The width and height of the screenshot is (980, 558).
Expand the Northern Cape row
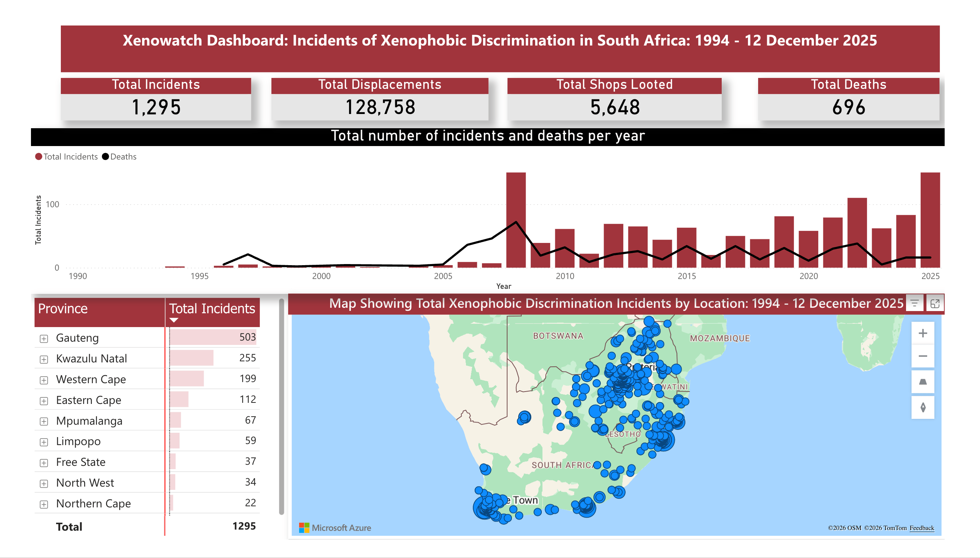click(x=44, y=504)
